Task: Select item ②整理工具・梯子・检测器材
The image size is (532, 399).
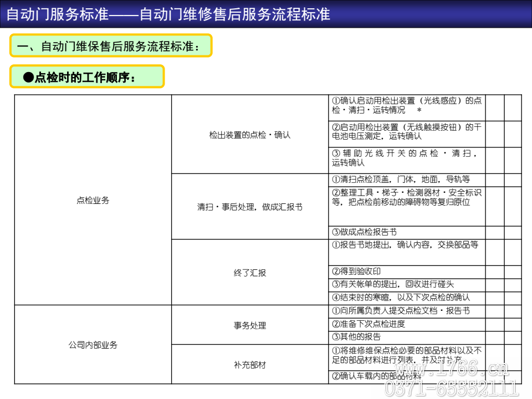Action: tap(406, 198)
